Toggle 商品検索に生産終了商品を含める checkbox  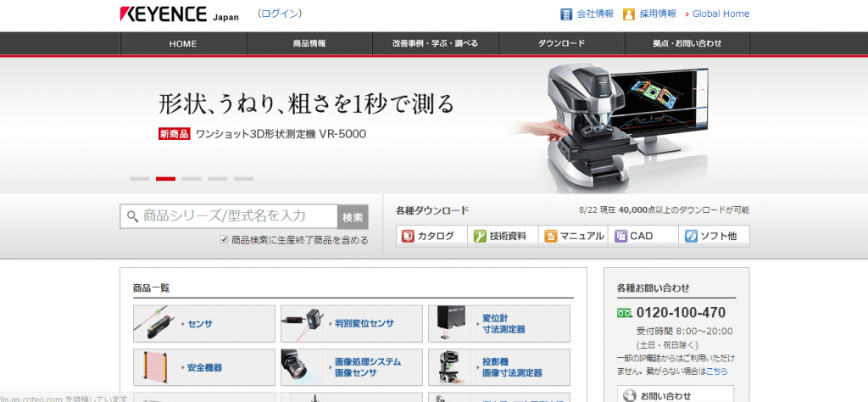[x=224, y=240]
